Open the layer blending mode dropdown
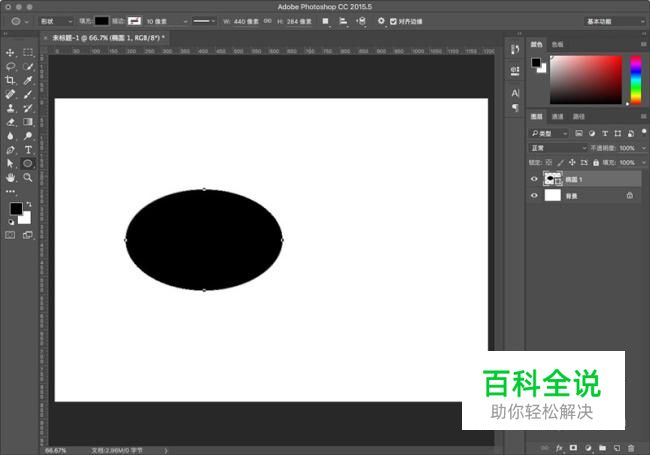This screenshot has height=455, width=650. pyautogui.click(x=558, y=148)
